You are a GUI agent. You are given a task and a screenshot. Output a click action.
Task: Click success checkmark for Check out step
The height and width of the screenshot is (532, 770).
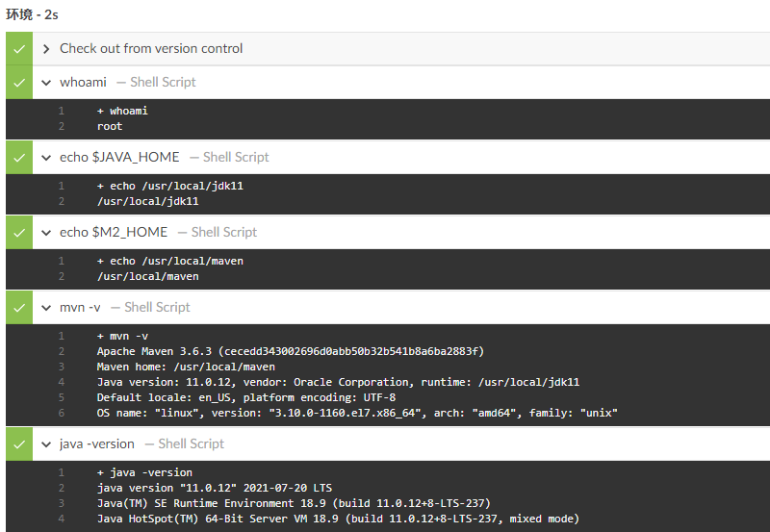19,49
